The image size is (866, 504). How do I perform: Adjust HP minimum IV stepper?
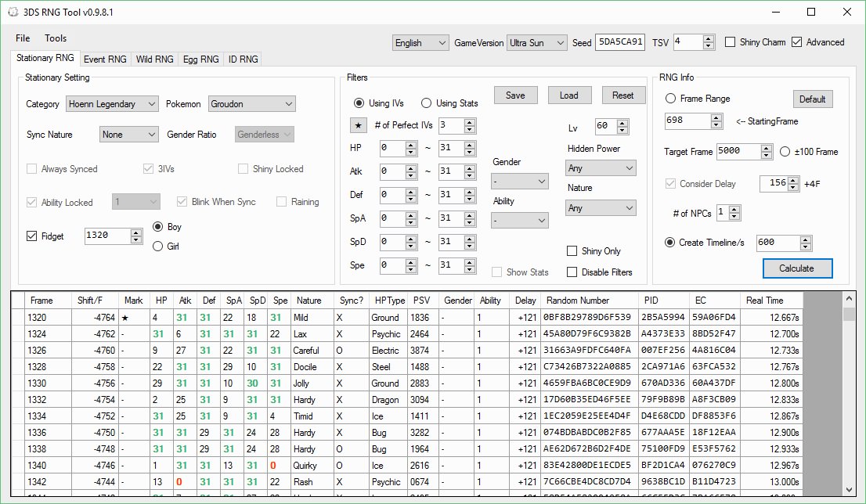click(x=411, y=148)
